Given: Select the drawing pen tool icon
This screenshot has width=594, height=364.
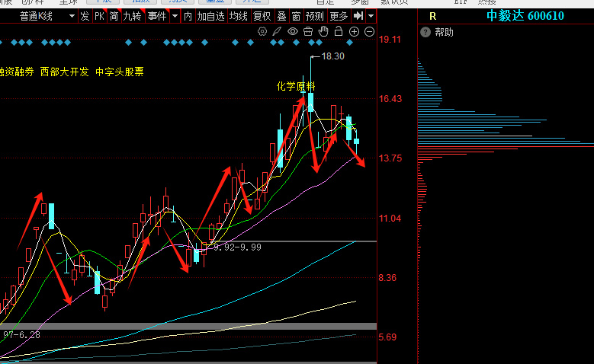Looking at the screenshot, I should click(x=277, y=31).
